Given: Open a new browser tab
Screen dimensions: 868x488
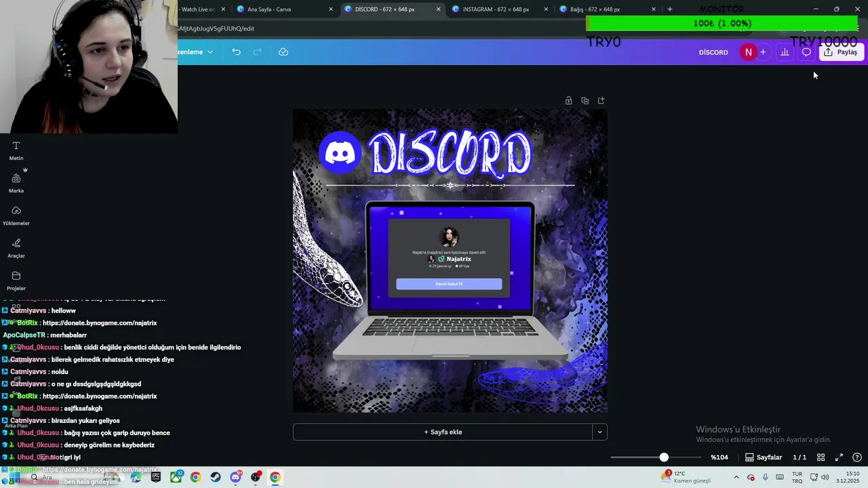Looking at the screenshot, I should 670,9.
